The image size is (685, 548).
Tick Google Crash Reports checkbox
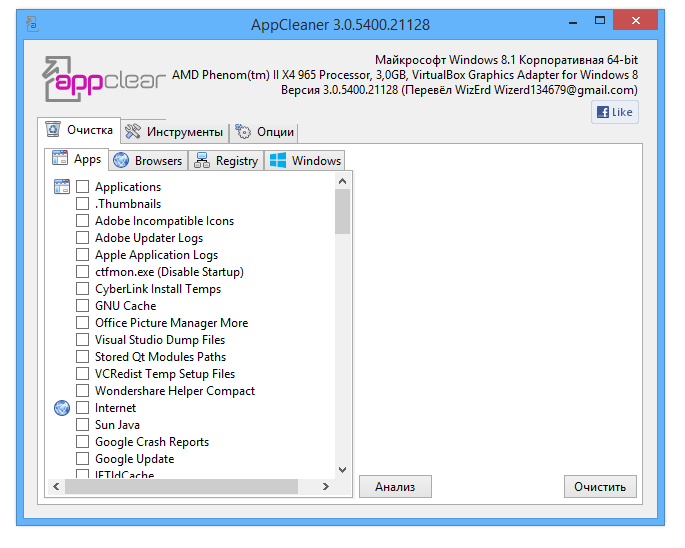[x=83, y=442]
